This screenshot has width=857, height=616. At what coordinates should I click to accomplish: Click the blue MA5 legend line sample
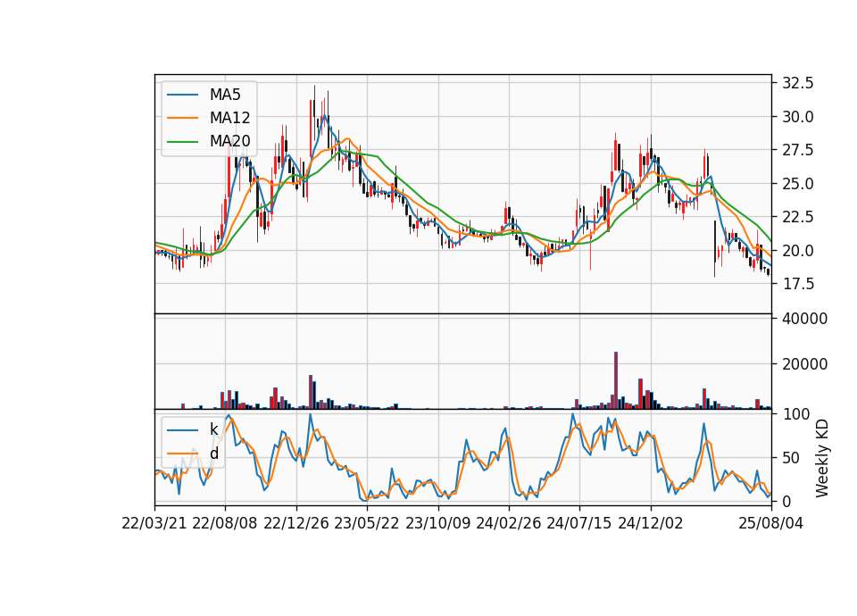(x=182, y=95)
